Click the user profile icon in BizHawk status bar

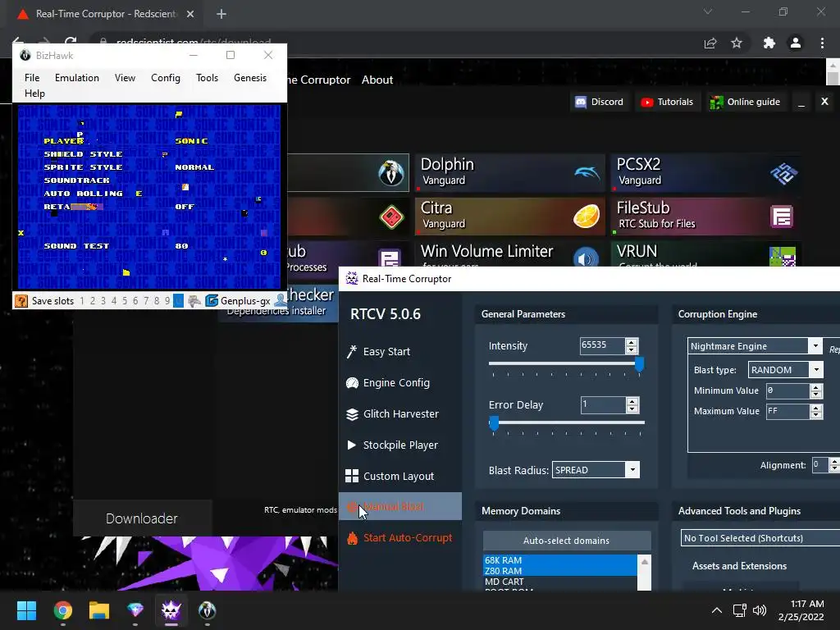pos(280,300)
